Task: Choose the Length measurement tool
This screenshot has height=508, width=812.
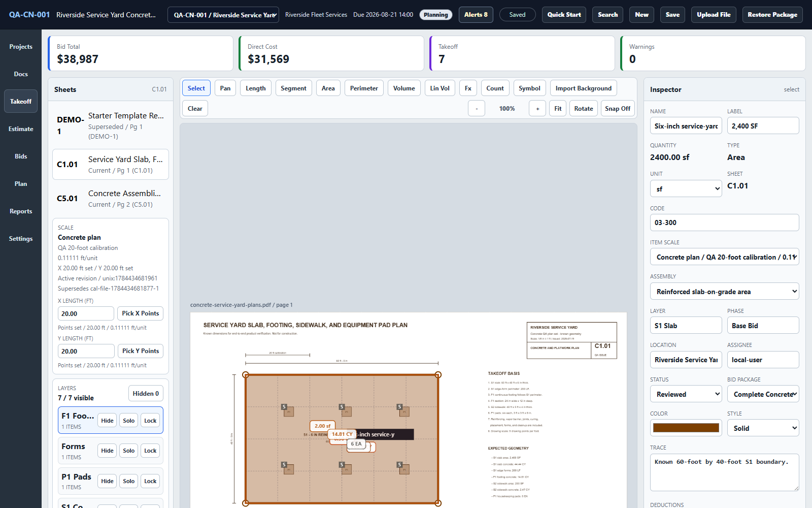Action: tap(256, 88)
